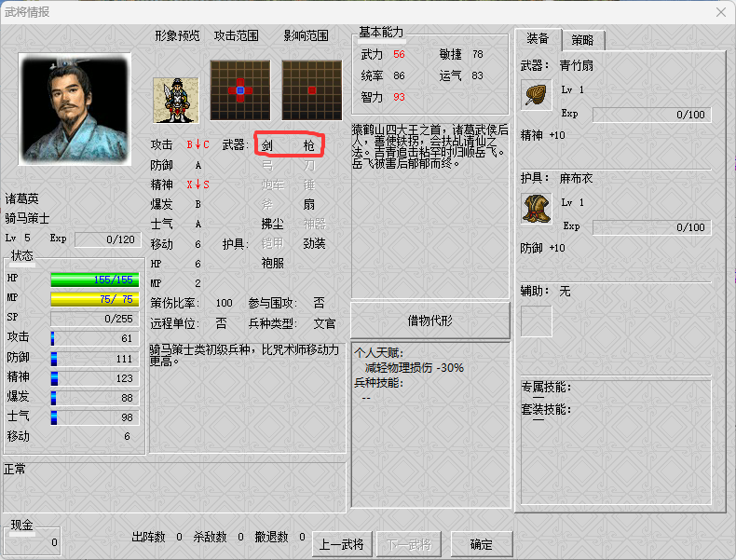Click the 诸葛英 name text
The image size is (736, 560).
[x=21, y=199]
